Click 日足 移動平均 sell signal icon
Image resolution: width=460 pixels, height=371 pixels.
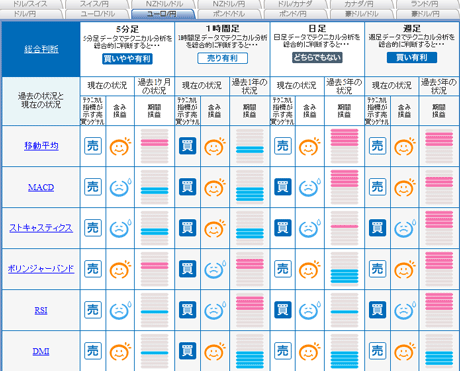[283, 146]
